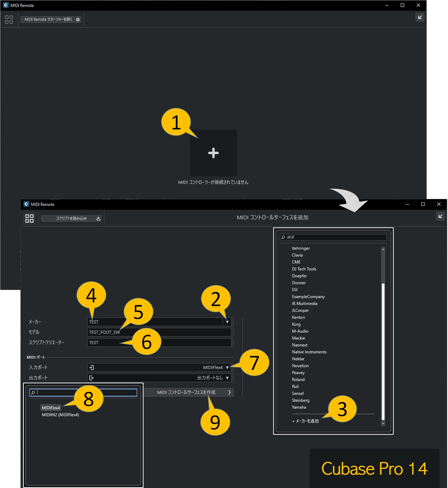Select Roland in vendor list

pos(298,380)
